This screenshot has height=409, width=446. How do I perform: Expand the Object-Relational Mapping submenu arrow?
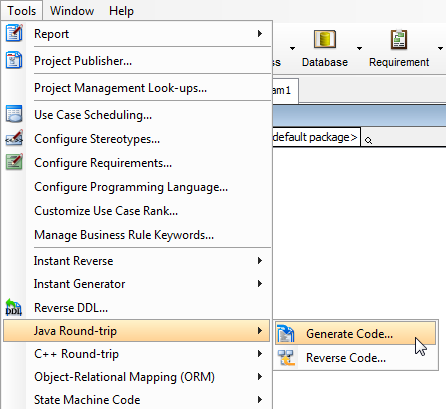coord(260,376)
